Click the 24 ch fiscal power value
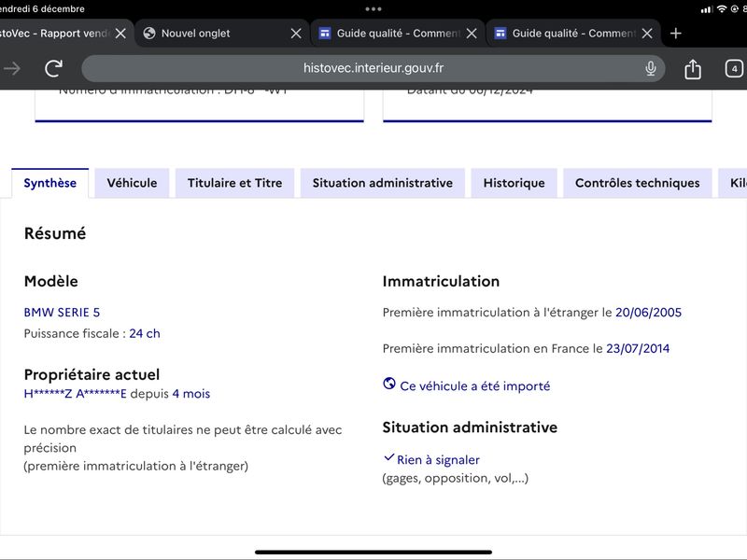 [145, 333]
